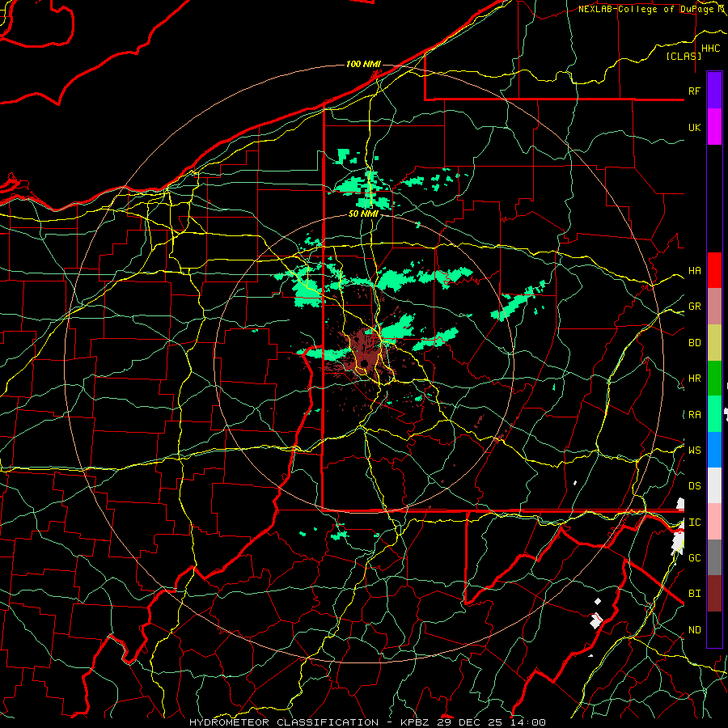
Task: Click the IC legend label
Action: [695, 523]
